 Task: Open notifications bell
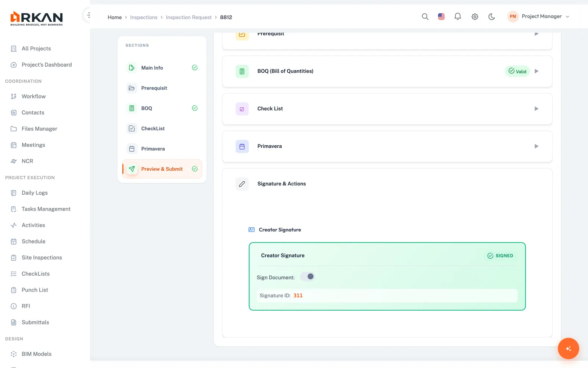(458, 17)
